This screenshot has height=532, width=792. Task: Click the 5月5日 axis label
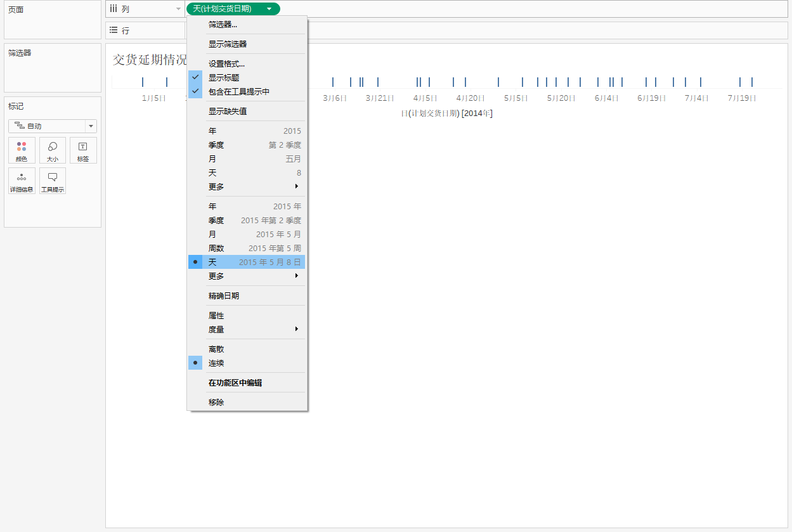(516, 98)
